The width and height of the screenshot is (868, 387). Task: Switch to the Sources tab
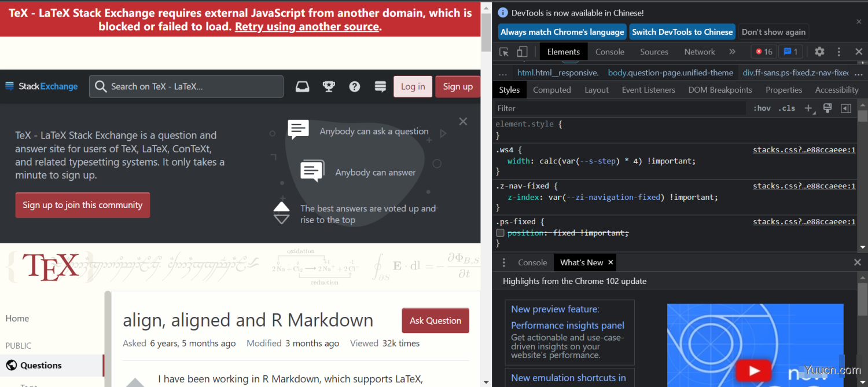click(x=654, y=52)
